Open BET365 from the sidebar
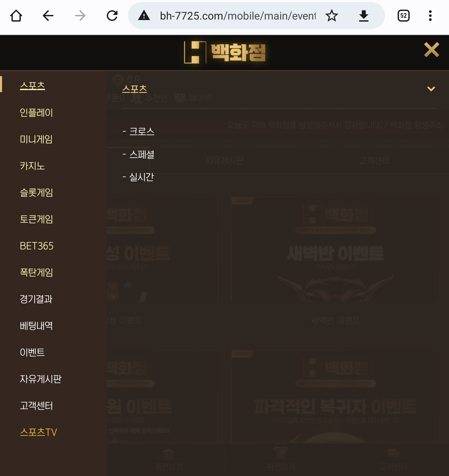449x476 pixels. click(37, 246)
